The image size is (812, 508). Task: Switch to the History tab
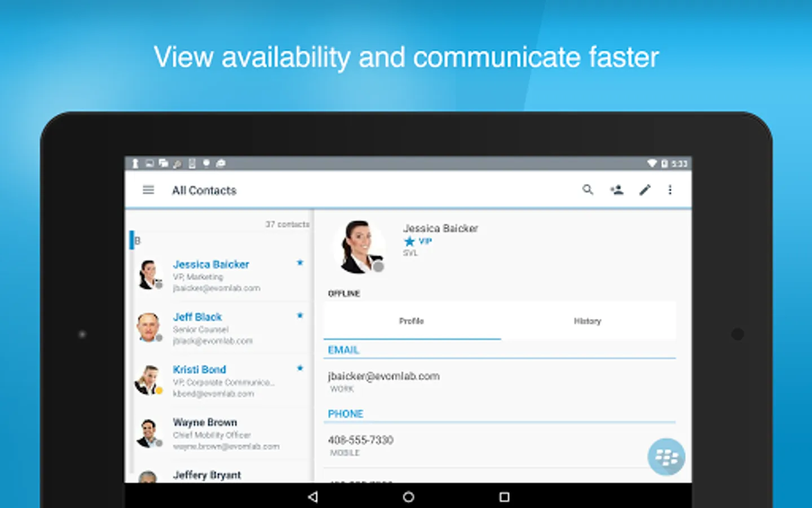coord(588,321)
